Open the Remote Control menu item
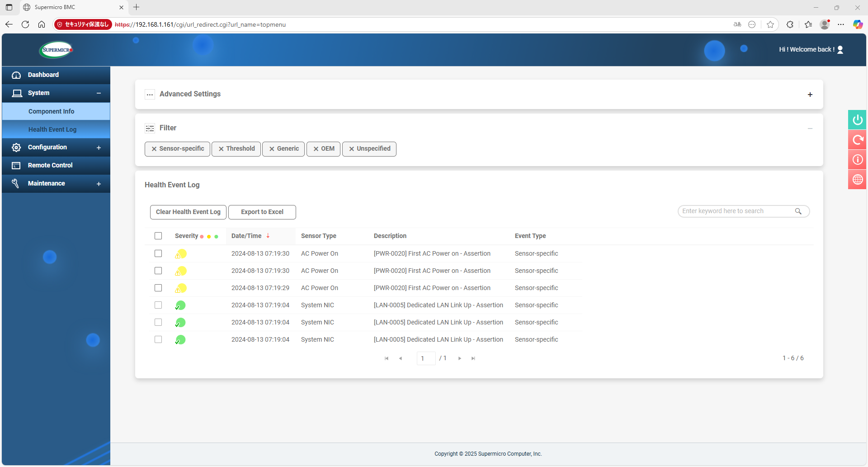The height and width of the screenshot is (467, 868). click(50, 166)
